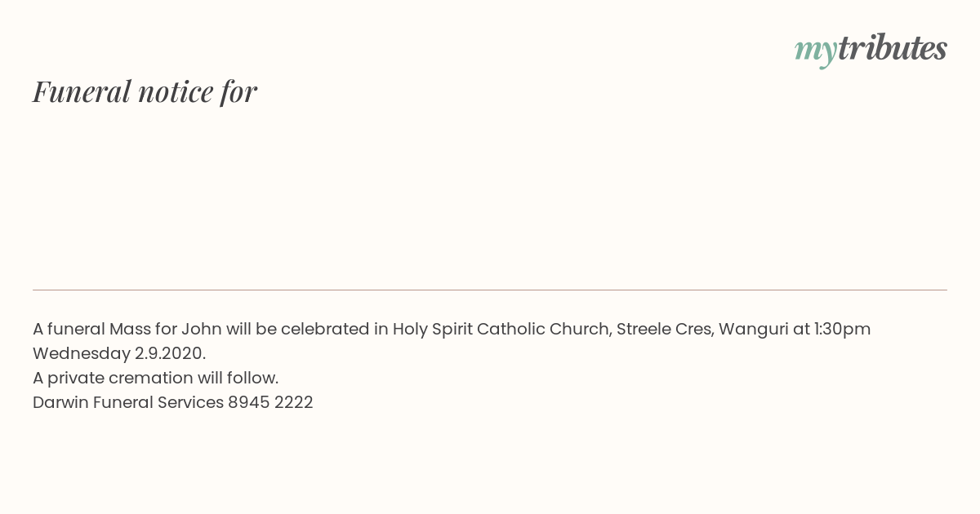
Task: Select the "Funeral notice for" heading
Action: 145,91
